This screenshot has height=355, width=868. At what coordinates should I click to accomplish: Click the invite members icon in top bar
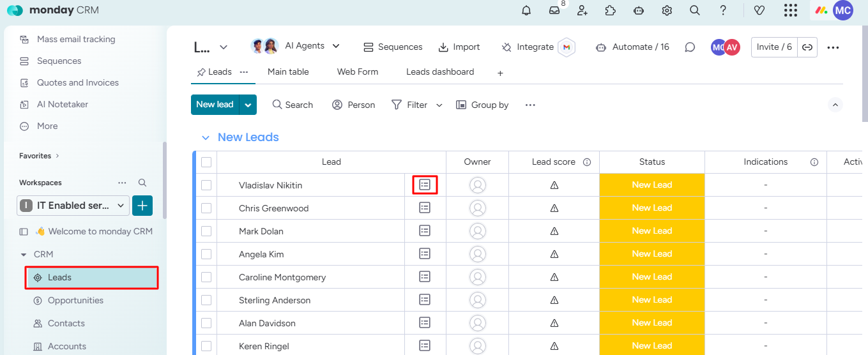(582, 10)
